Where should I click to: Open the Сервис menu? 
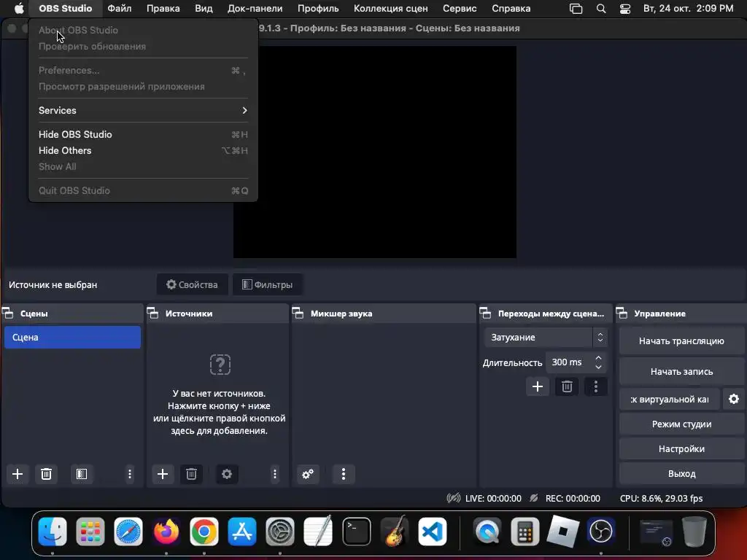tap(460, 9)
